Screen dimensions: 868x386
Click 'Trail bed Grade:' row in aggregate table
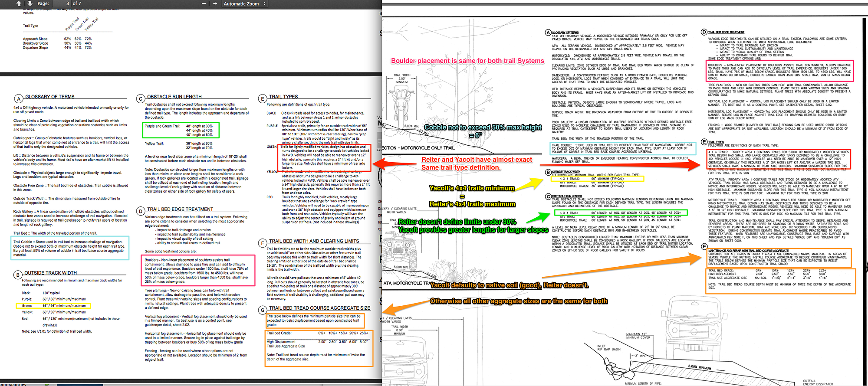click(319, 333)
